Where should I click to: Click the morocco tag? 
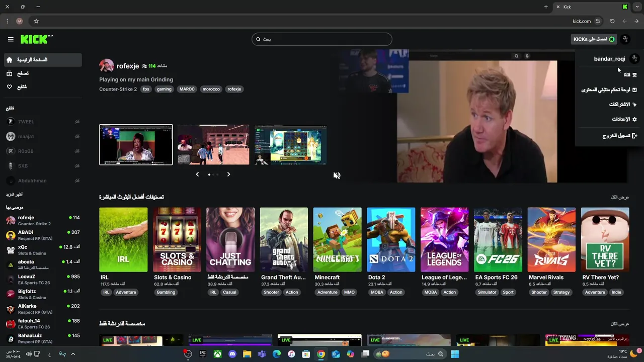211,89
